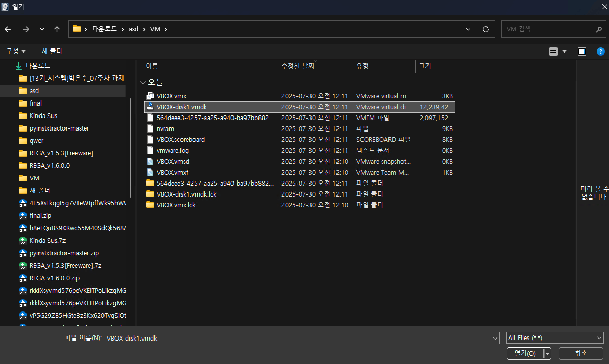Select vmware.log text document icon
This screenshot has width=609, height=364.
pyautogui.click(x=150, y=150)
